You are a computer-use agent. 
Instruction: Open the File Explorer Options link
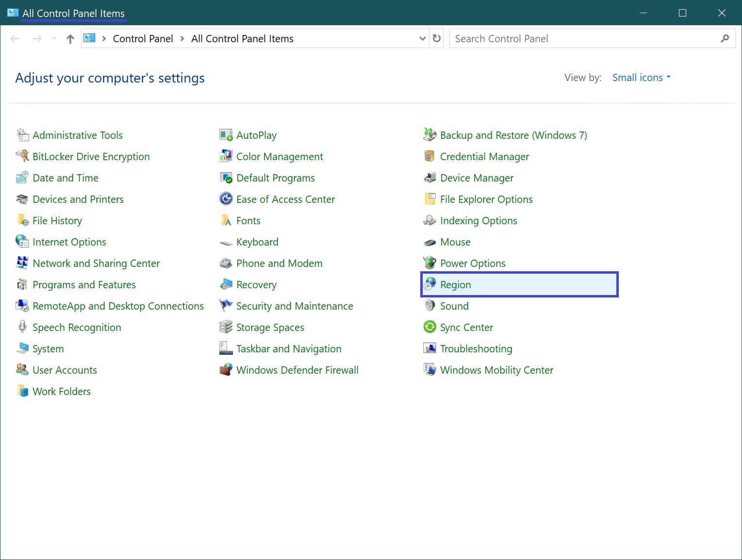486,199
